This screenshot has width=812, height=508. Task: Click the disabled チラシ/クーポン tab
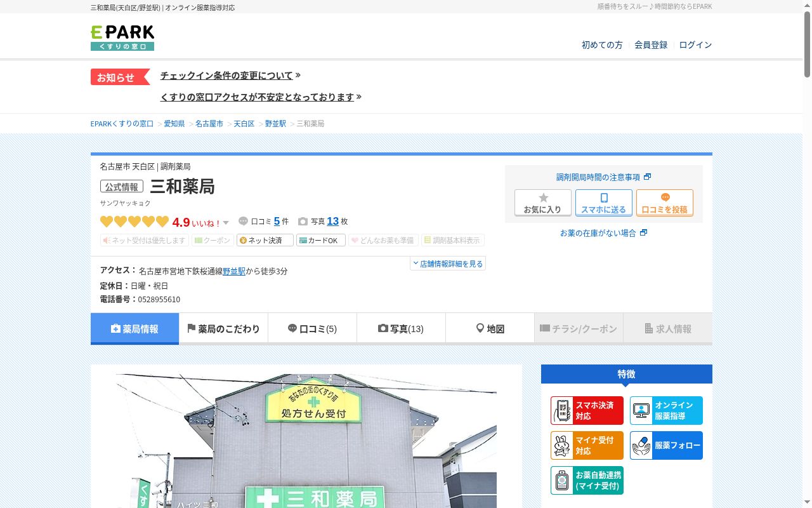click(x=579, y=329)
